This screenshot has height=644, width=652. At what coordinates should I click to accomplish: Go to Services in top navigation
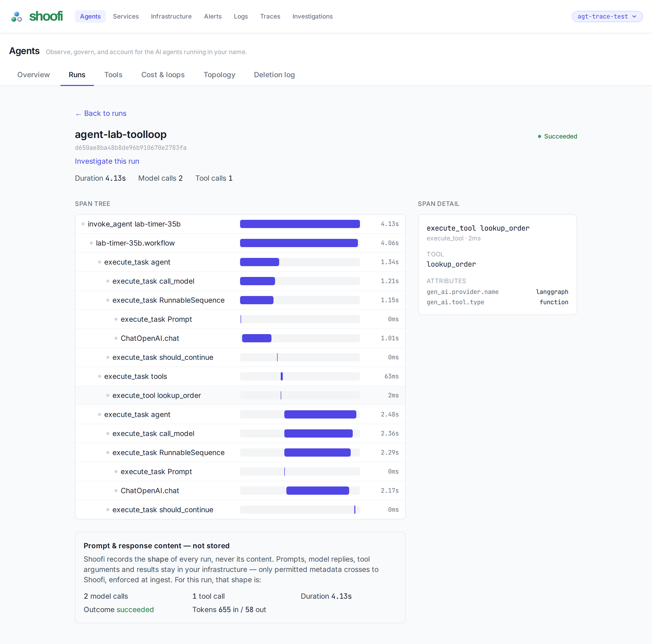126,16
